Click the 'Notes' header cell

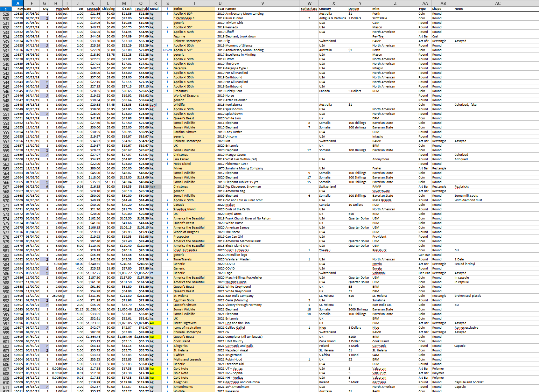click(x=498, y=9)
